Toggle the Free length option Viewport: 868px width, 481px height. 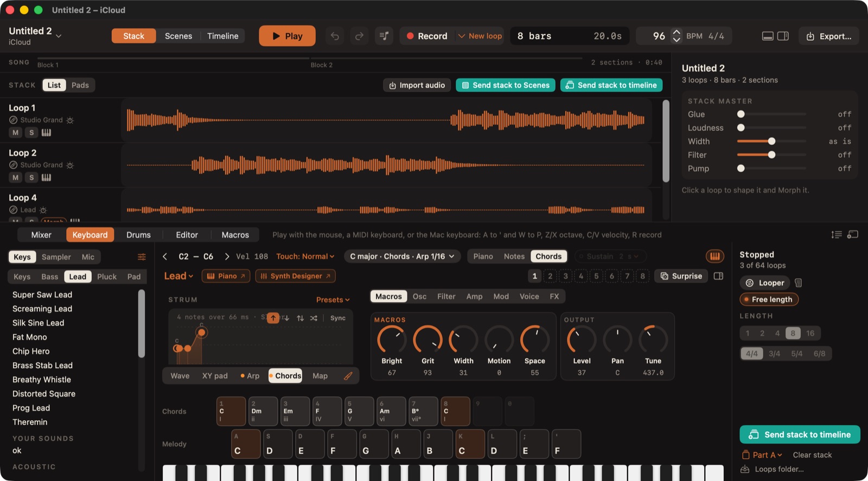coord(769,299)
